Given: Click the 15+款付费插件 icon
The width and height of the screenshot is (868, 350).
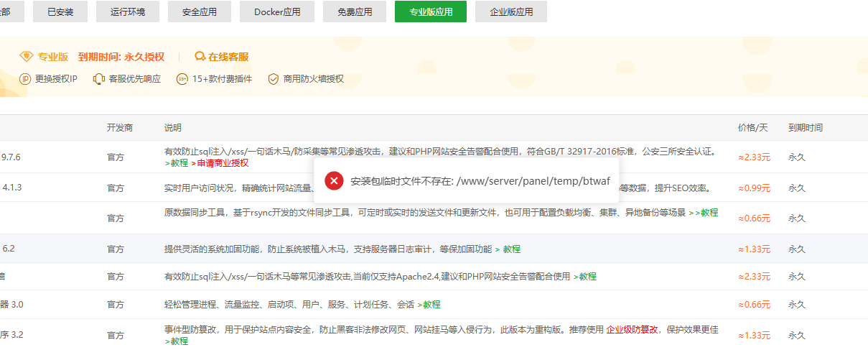Looking at the screenshot, I should click(x=182, y=79).
